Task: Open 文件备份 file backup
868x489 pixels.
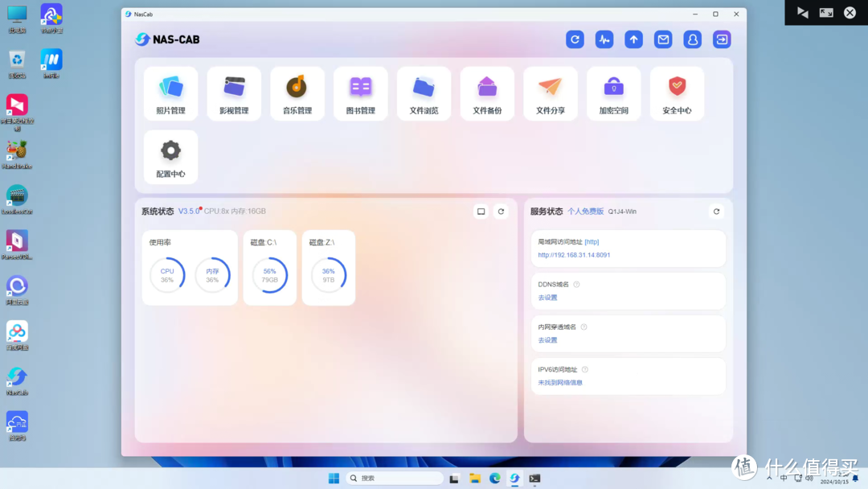Action: (x=487, y=93)
